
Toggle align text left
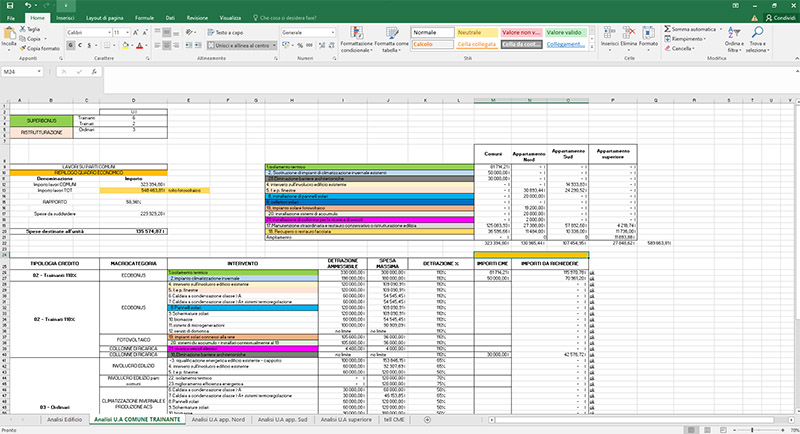(x=157, y=45)
